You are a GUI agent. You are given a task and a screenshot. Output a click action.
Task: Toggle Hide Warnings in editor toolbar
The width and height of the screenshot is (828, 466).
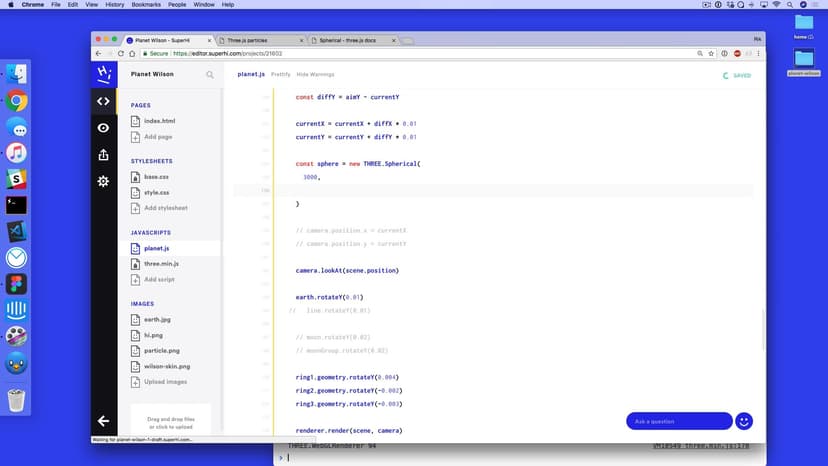tap(316, 75)
